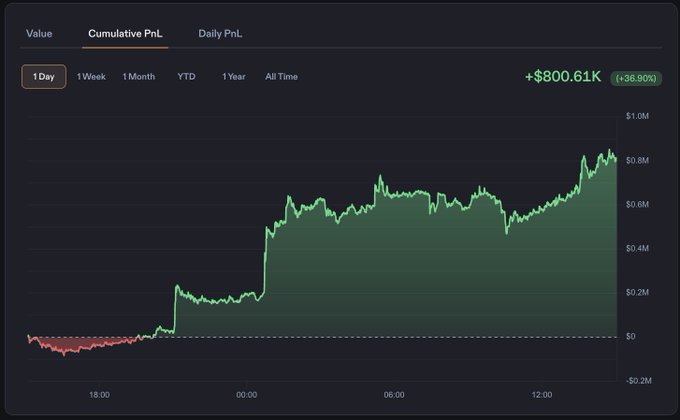Click the $0.8M y-axis label
The height and width of the screenshot is (420, 680).
tap(637, 161)
